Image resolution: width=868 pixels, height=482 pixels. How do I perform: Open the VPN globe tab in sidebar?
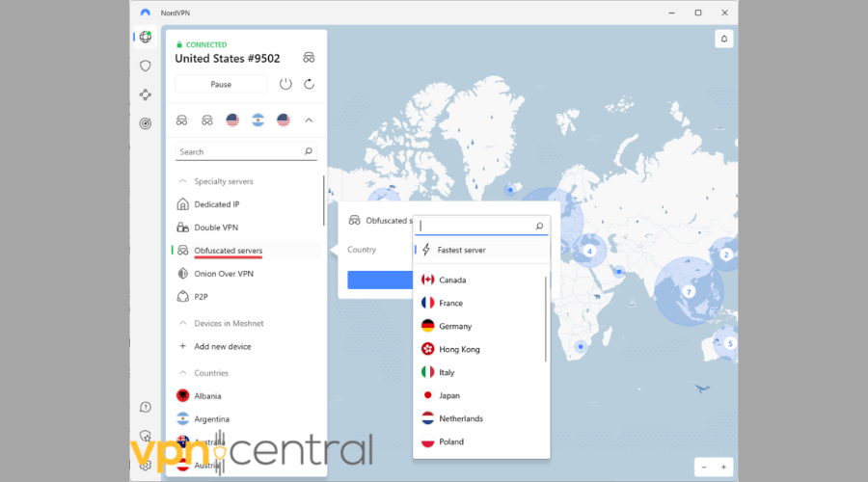coord(145,37)
